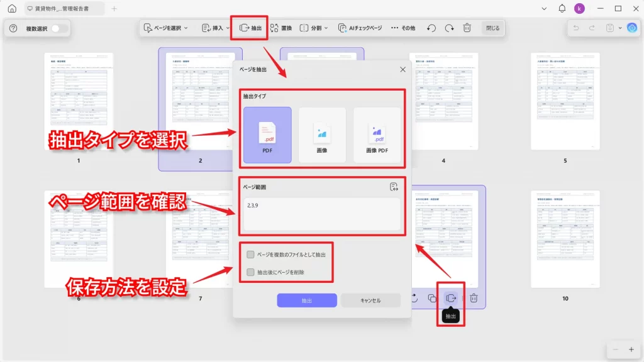Screen dimensions: 644x362
Task: Select page 4 thumbnail
Action: click(x=444, y=101)
